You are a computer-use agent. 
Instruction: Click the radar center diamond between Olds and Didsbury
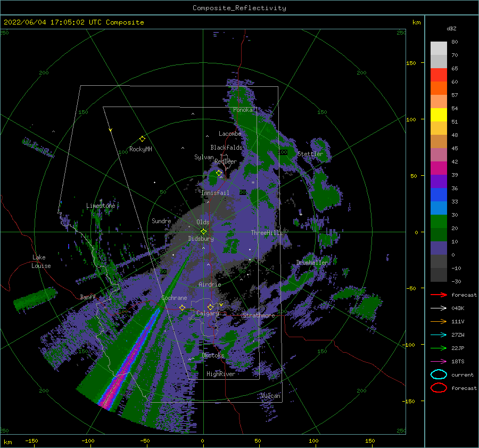click(x=203, y=232)
